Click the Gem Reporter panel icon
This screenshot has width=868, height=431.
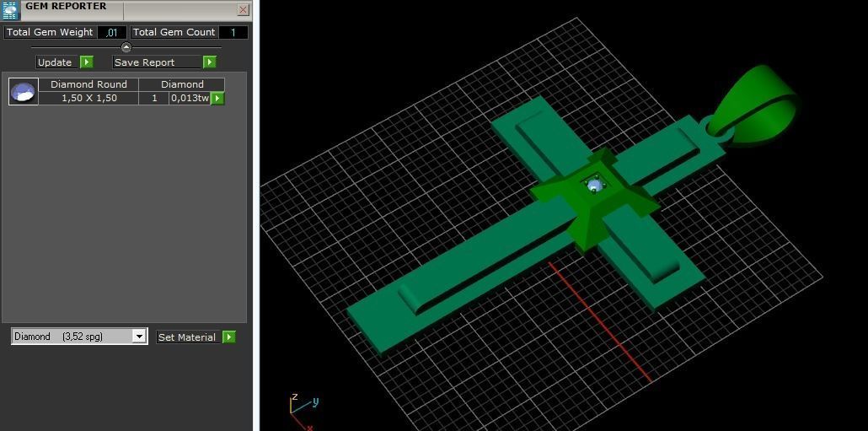[x=11, y=10]
